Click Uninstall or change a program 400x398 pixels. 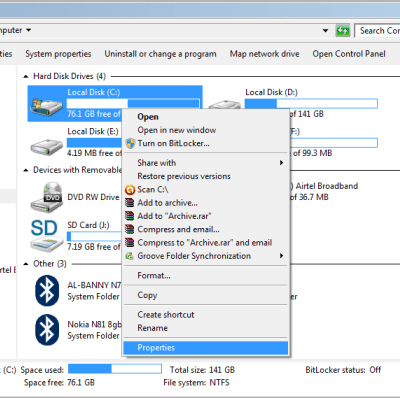point(160,54)
